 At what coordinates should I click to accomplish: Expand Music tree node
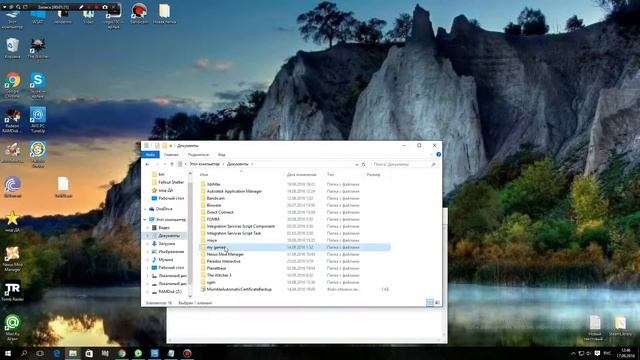(148, 260)
